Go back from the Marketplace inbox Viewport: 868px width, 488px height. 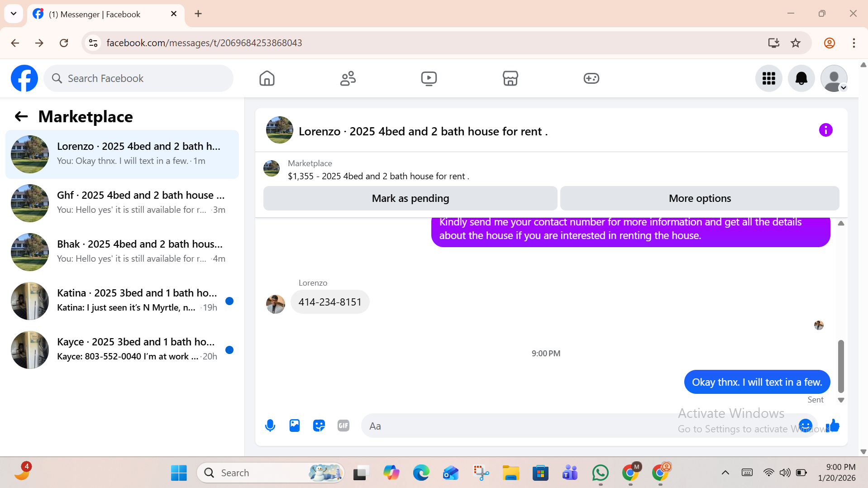pos(21,117)
